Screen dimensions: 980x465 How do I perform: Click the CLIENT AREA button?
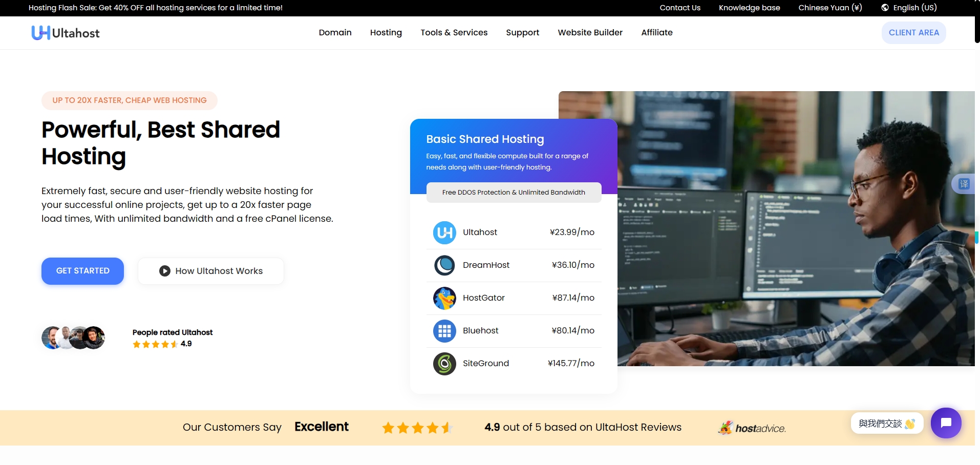tap(913, 32)
